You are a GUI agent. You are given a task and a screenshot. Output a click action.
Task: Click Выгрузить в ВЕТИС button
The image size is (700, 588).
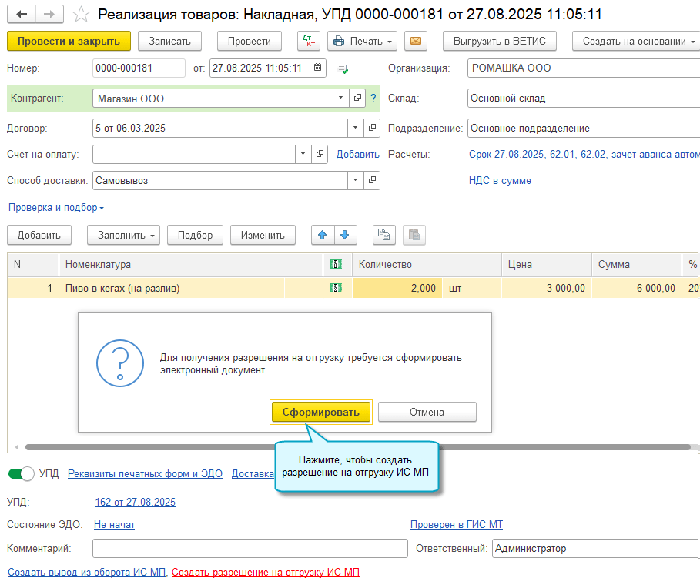pyautogui.click(x=500, y=41)
